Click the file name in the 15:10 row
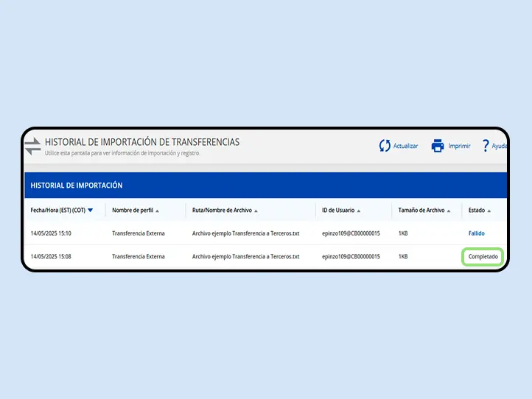 [245, 233]
